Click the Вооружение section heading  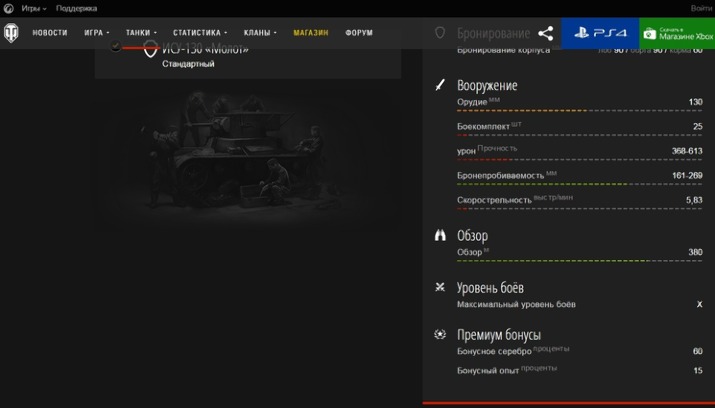[487, 85]
